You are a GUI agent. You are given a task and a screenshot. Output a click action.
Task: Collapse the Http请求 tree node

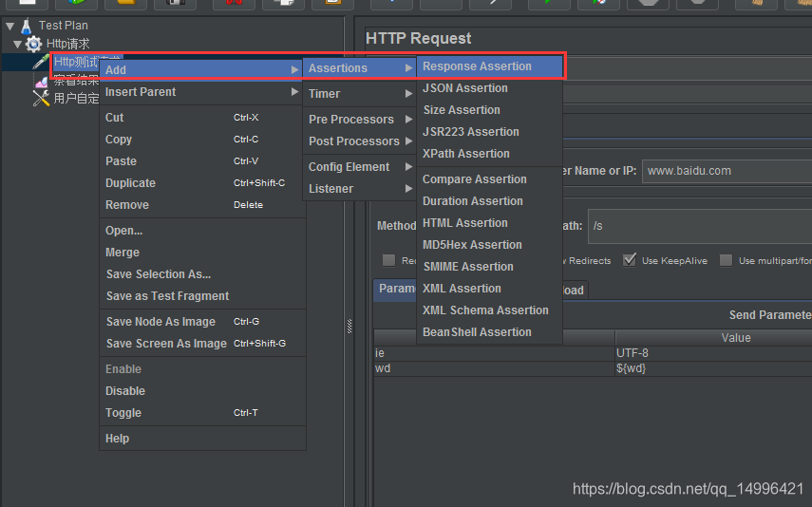point(18,44)
